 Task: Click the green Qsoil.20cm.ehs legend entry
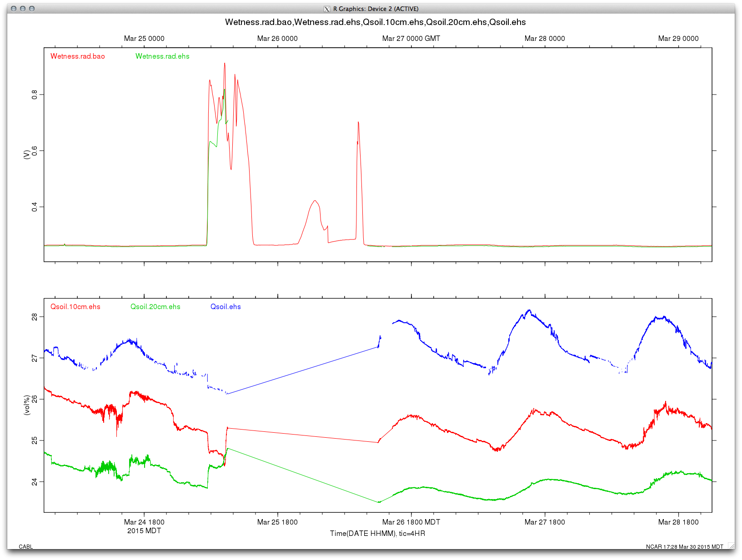coord(155,307)
